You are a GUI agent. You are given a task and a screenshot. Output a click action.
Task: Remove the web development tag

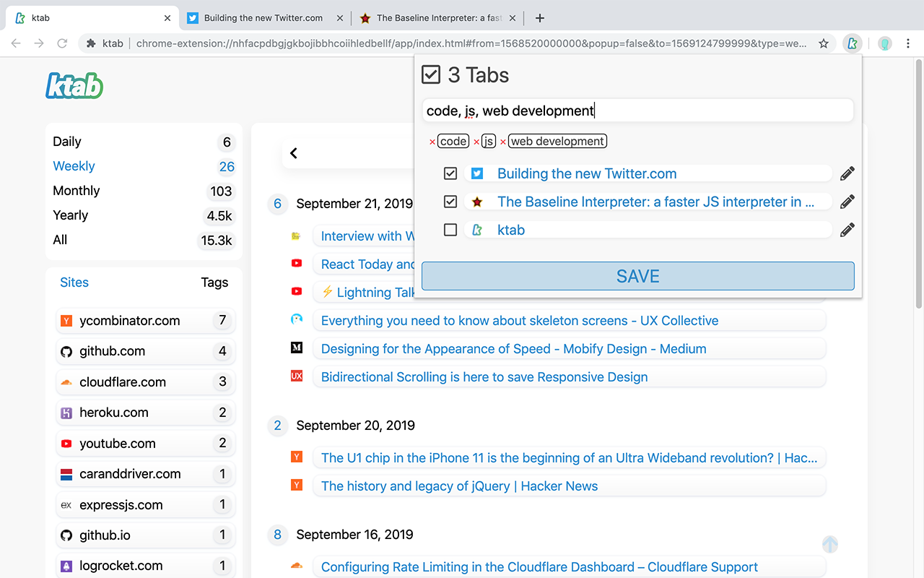coord(503,142)
